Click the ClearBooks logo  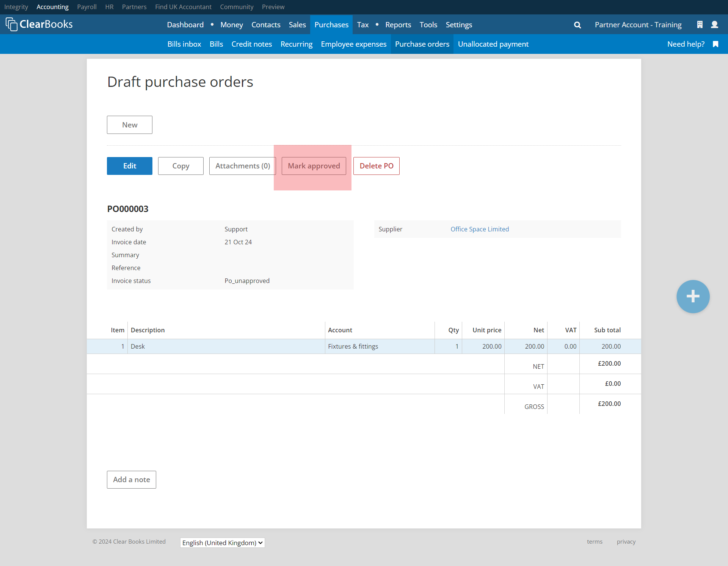(39, 24)
